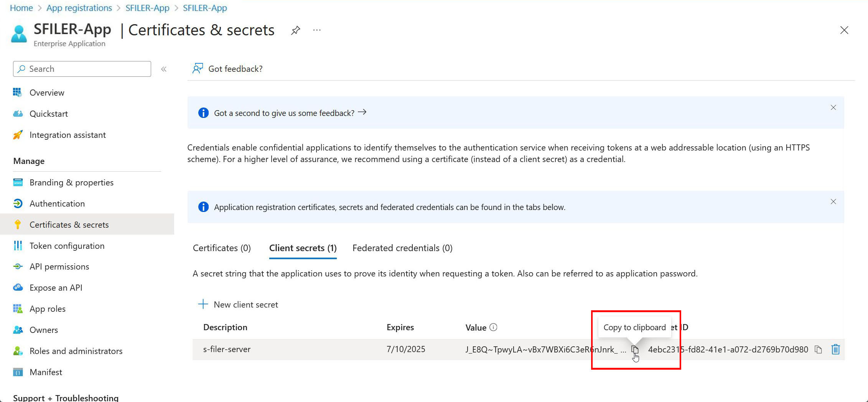Click the Manifest icon
The height and width of the screenshot is (402, 868).
pos(18,372)
